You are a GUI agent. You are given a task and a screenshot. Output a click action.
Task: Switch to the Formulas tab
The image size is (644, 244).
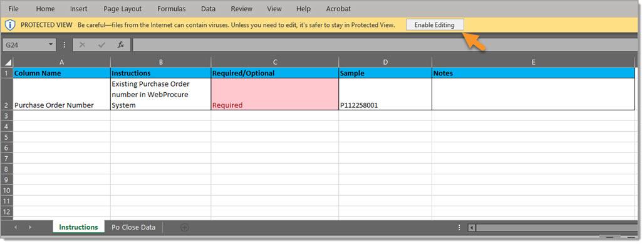(x=171, y=9)
